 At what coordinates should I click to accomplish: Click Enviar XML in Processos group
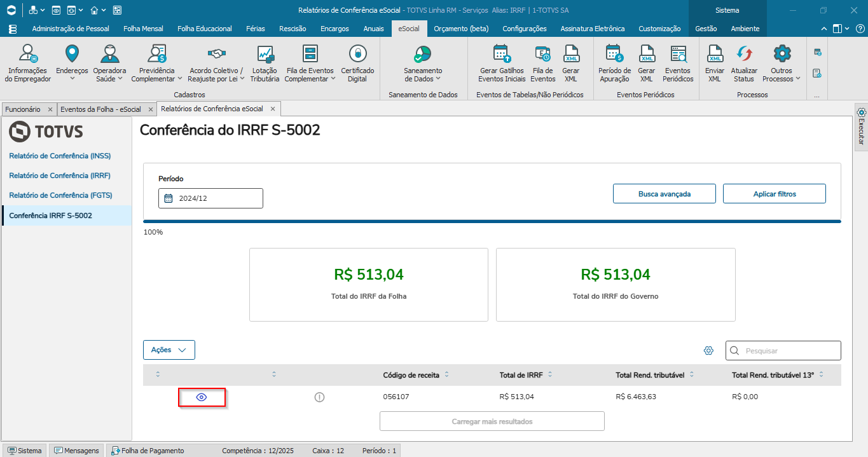click(715, 64)
